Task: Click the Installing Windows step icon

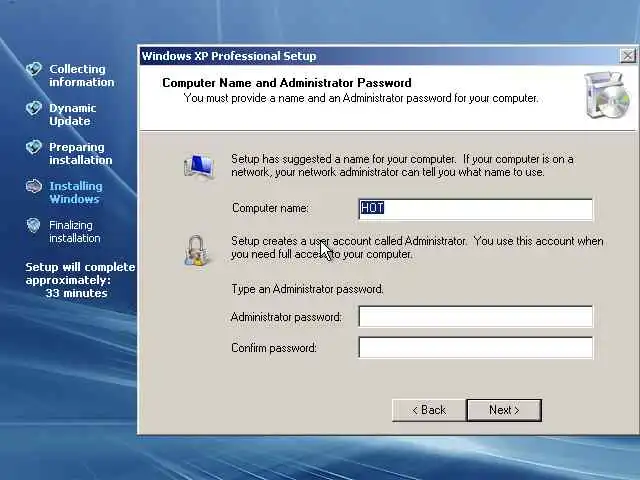Action: [34, 186]
